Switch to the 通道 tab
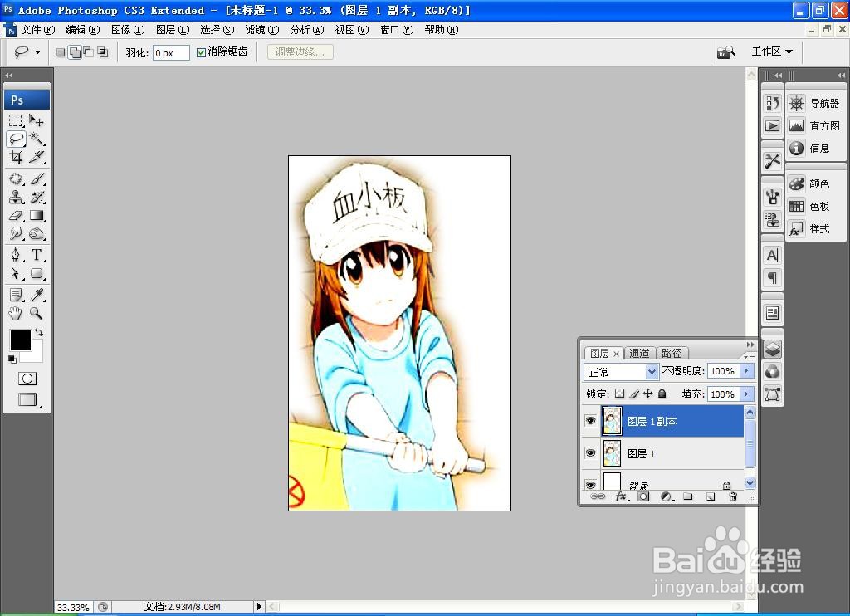The image size is (850, 616). click(x=640, y=353)
